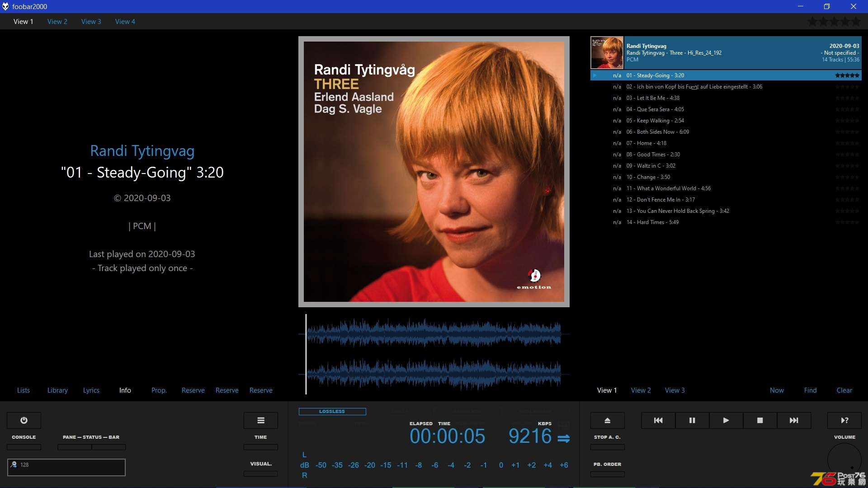This screenshot has height=488, width=868.
Task: Click the search magnifier icon
Action: coord(14,465)
